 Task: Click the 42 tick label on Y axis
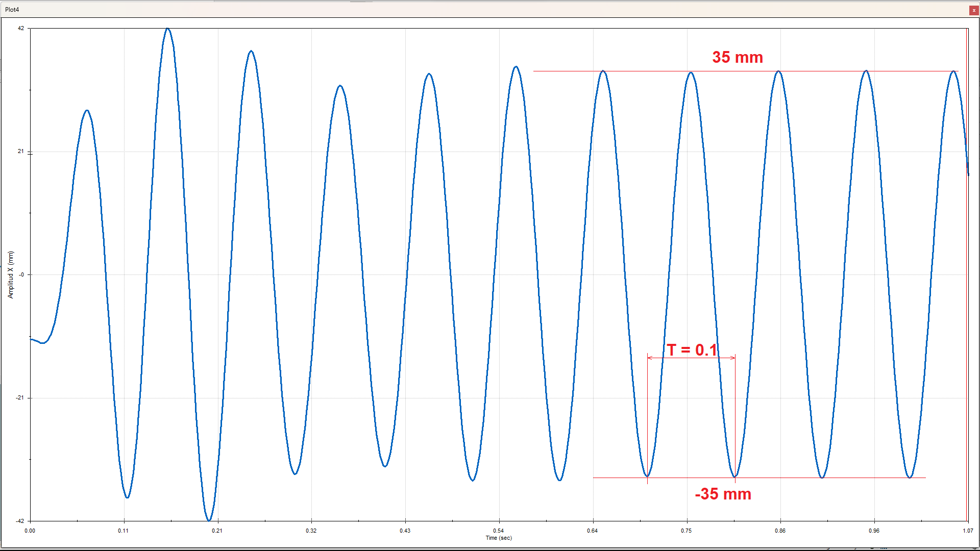click(21, 28)
